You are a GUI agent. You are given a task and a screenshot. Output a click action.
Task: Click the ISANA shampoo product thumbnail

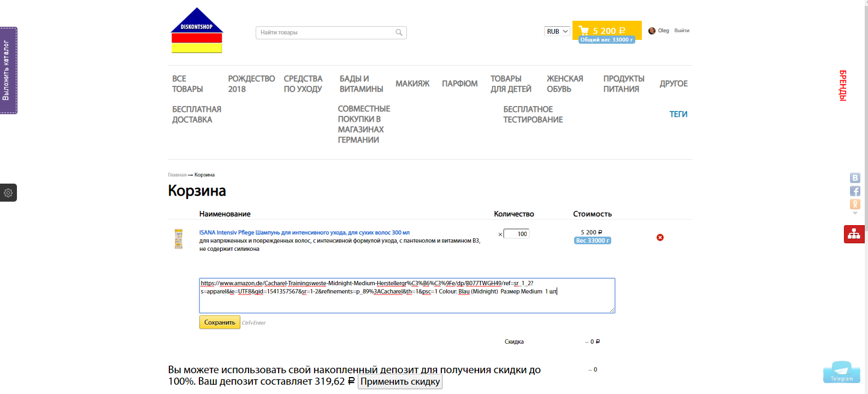179,239
